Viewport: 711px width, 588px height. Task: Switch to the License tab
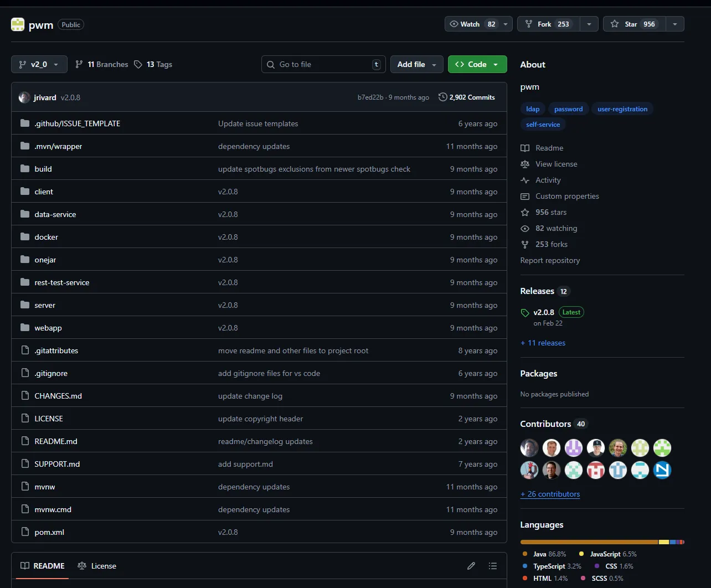97,566
